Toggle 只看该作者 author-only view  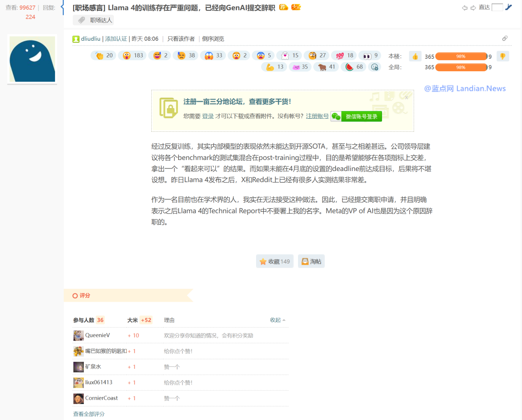tap(181, 39)
